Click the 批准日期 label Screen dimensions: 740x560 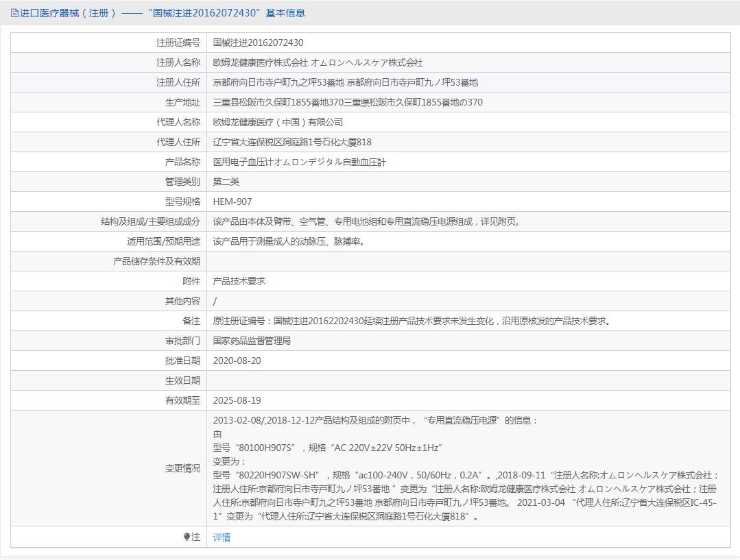click(182, 361)
